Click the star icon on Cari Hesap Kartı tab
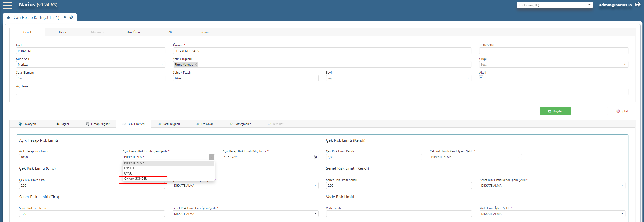Viewport: 644px width, 222px height. pyautogui.click(x=8, y=18)
